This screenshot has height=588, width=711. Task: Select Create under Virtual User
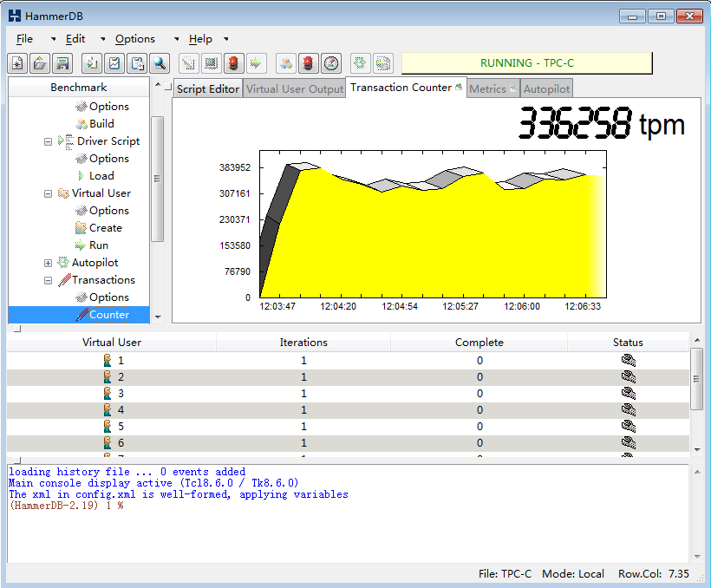point(106,228)
